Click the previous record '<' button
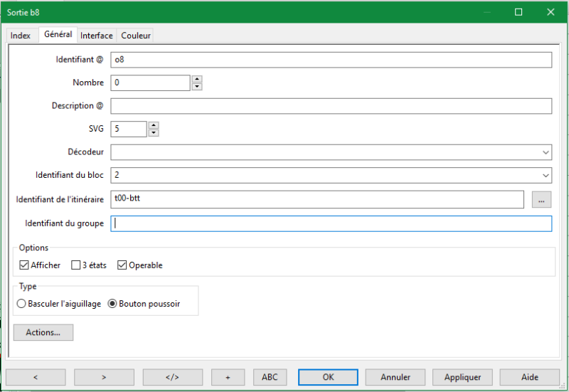 [x=36, y=377]
